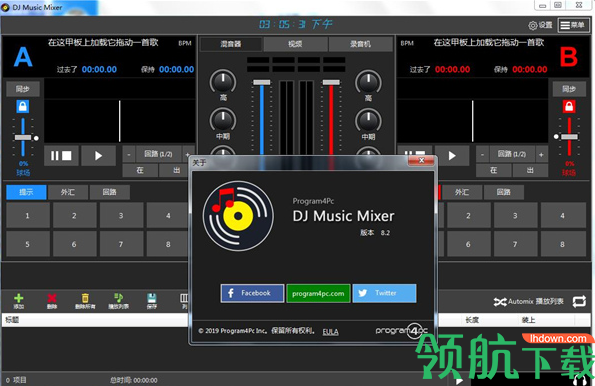Click deck A cue pad 8

[168, 244]
